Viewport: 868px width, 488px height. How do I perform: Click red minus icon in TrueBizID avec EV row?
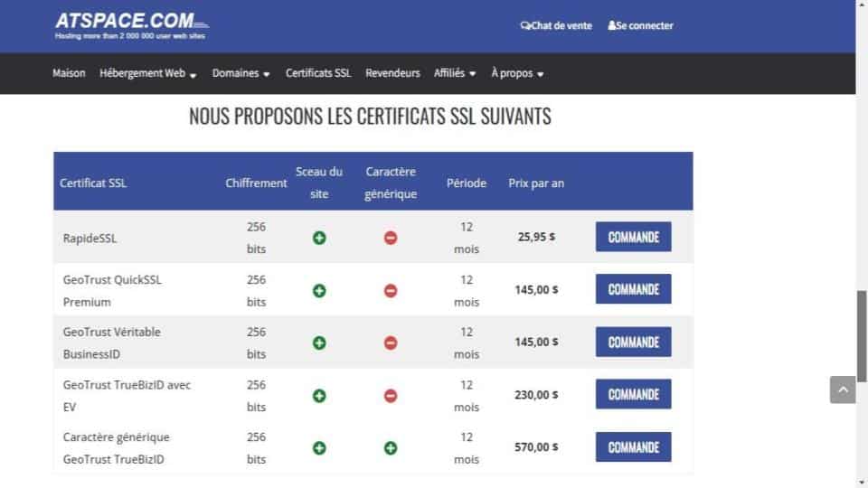pyautogui.click(x=391, y=396)
